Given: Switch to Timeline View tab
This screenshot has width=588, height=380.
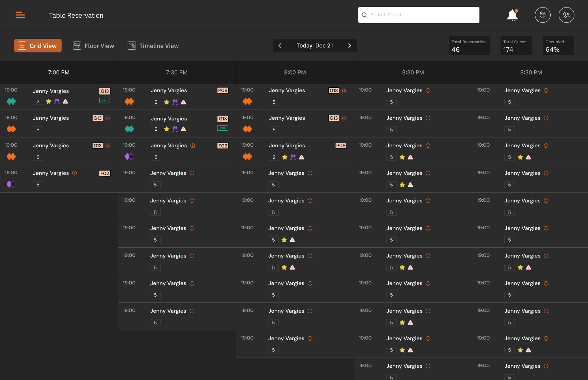Looking at the screenshot, I should (153, 46).
